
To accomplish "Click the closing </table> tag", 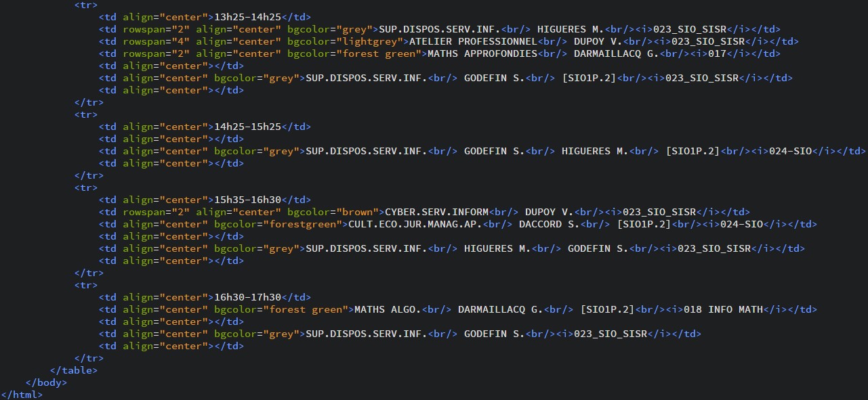I will 74,370.
